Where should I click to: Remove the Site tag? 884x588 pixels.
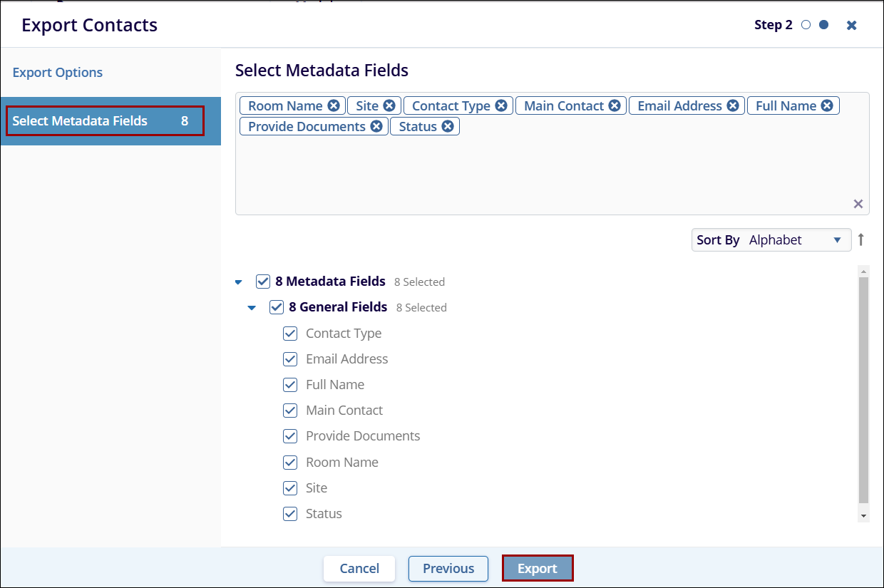click(x=389, y=105)
